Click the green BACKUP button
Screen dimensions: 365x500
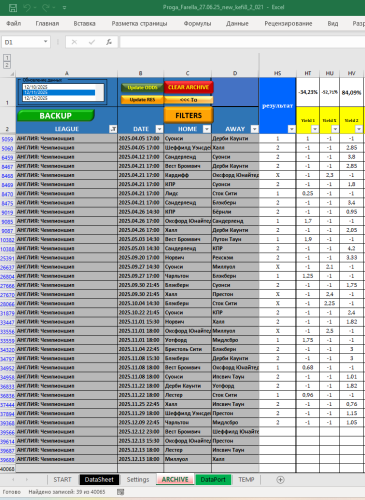point(56,116)
